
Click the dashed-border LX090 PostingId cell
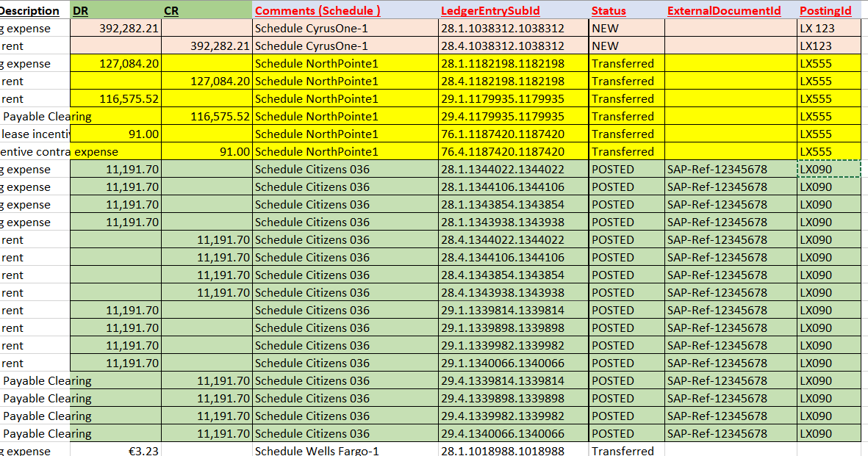pos(828,170)
